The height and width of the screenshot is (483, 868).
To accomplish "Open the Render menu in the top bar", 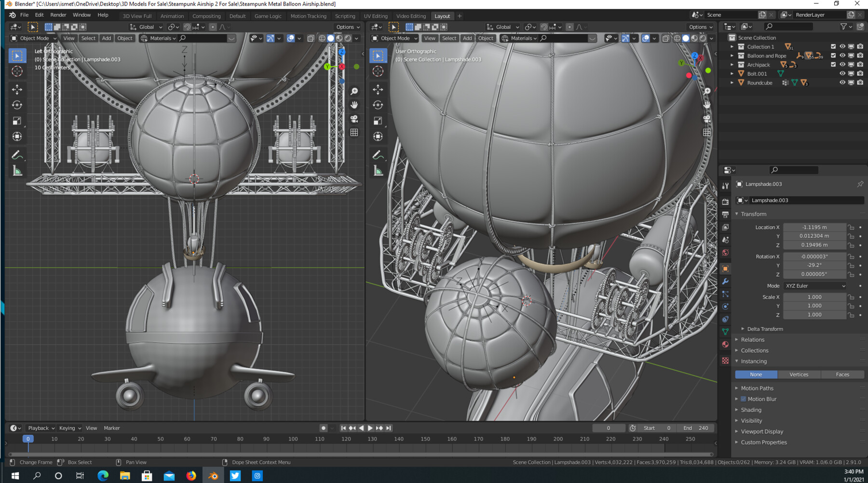I will point(58,15).
